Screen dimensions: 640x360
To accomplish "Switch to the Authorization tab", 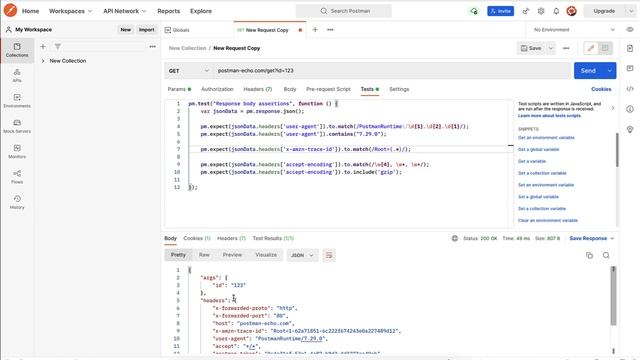I will click(x=217, y=89).
